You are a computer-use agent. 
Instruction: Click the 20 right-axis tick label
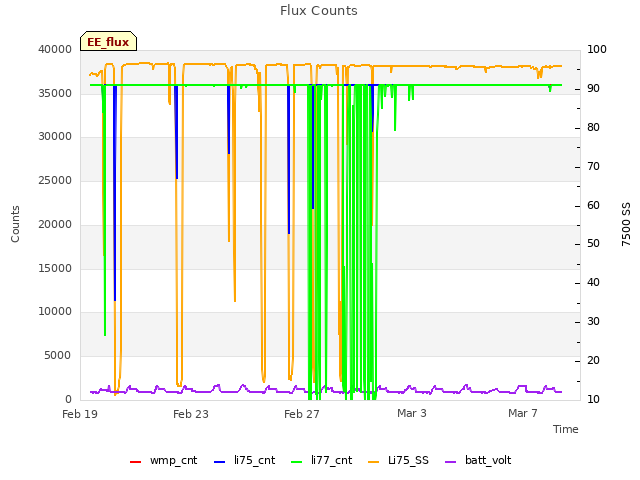point(593,360)
